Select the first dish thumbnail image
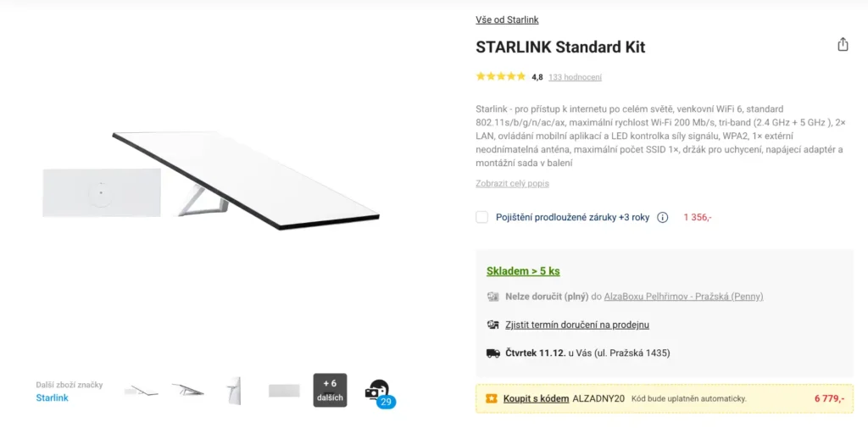 tap(141, 390)
